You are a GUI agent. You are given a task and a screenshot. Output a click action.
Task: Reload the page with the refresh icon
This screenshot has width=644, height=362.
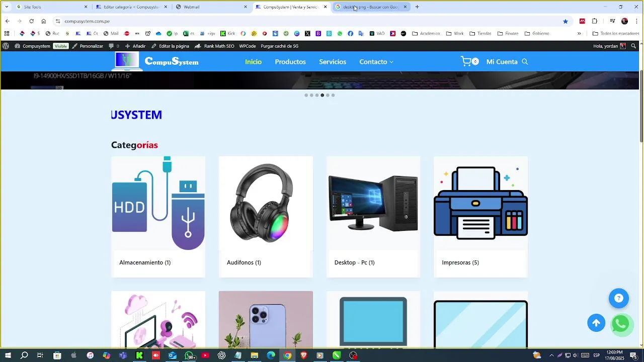(31, 21)
